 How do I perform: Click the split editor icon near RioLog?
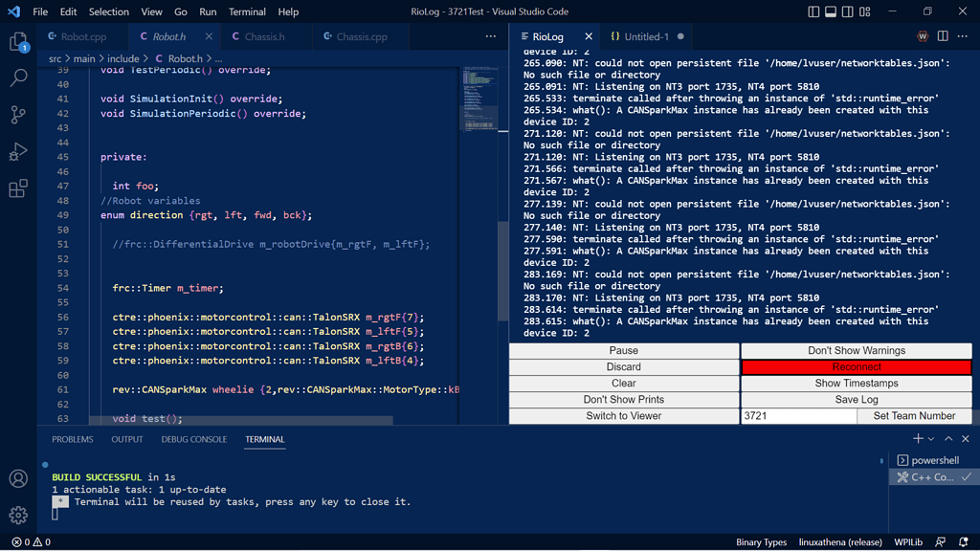click(943, 35)
